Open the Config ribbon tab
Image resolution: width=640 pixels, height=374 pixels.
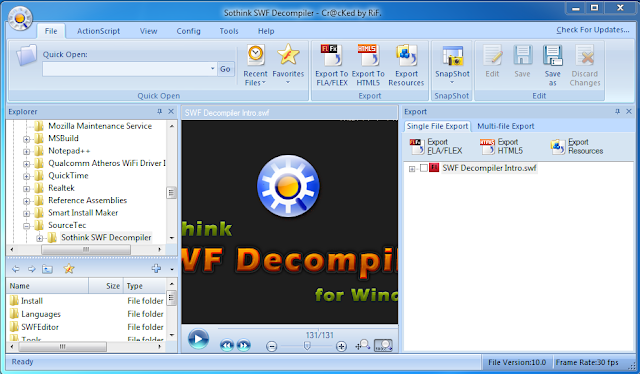pyautogui.click(x=188, y=31)
